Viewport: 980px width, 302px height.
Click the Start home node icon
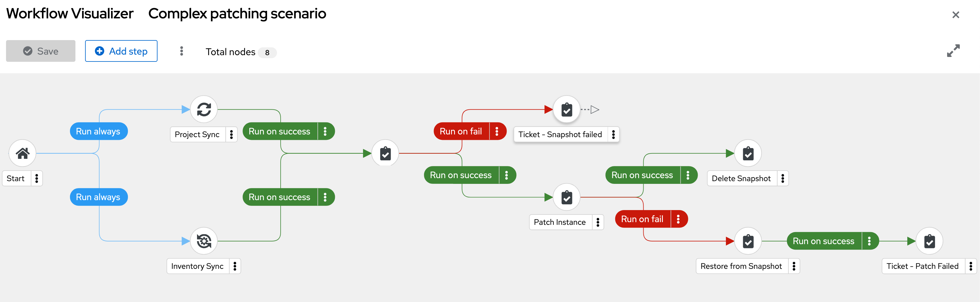pos(22,153)
